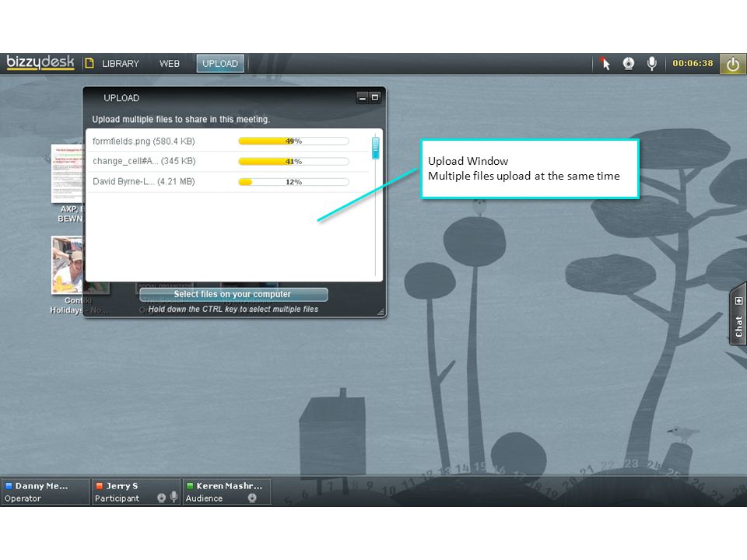The width and height of the screenshot is (747, 560).
Task: Open the AXP BEWN document thumbnail
Action: click(67, 173)
